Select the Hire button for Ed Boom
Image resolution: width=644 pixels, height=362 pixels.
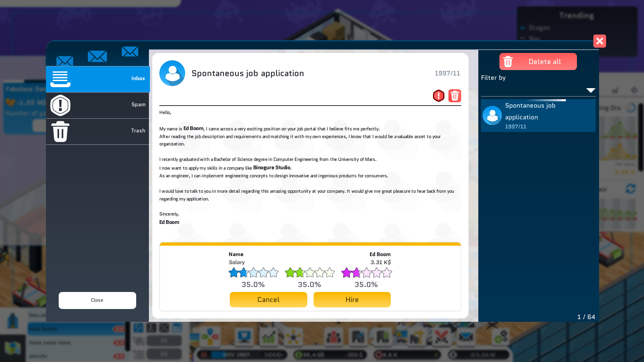352,299
